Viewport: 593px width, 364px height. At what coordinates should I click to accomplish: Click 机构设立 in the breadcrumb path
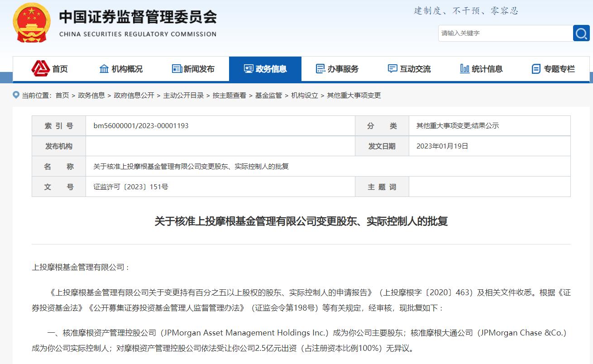coord(305,96)
